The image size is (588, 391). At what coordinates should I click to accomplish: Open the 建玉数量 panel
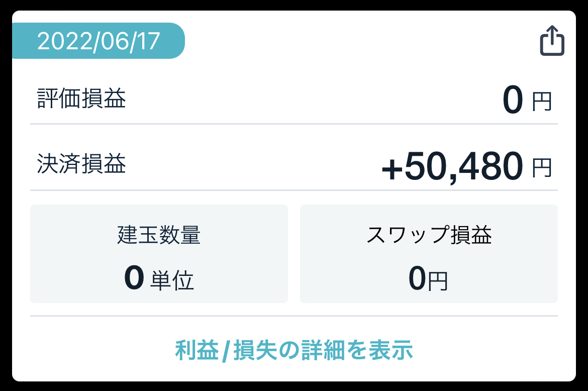click(x=159, y=254)
